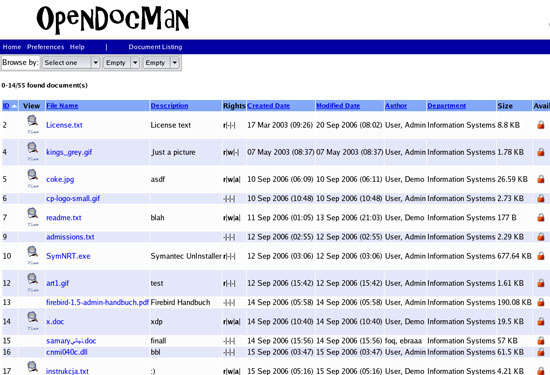Click the OpenDocMan logo
This screenshot has height=375, width=550.
point(113,19)
